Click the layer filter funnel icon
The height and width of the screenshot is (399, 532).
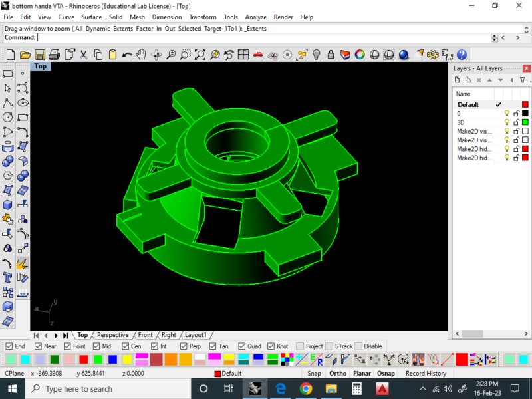[x=523, y=80]
